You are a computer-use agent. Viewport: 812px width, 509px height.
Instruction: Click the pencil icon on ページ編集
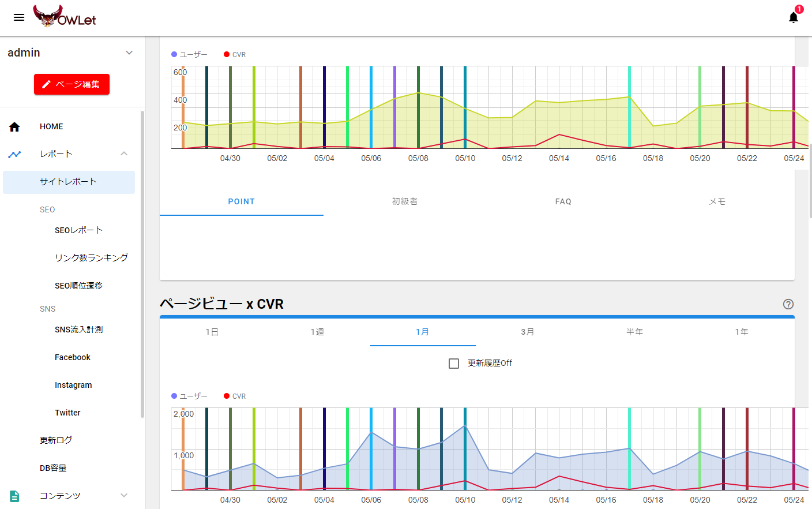[46, 84]
